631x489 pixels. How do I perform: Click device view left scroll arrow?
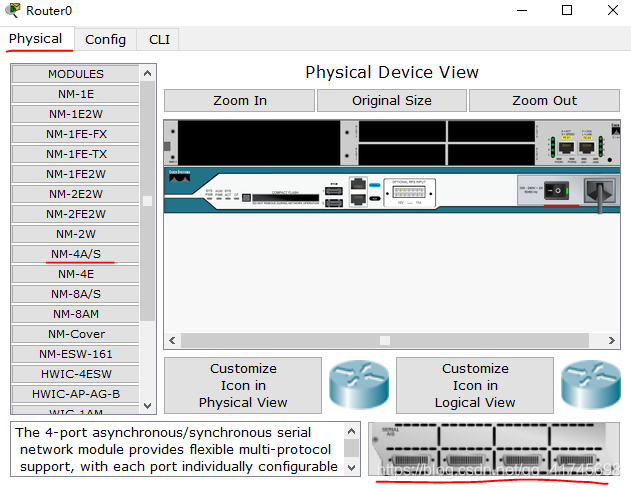pos(173,340)
